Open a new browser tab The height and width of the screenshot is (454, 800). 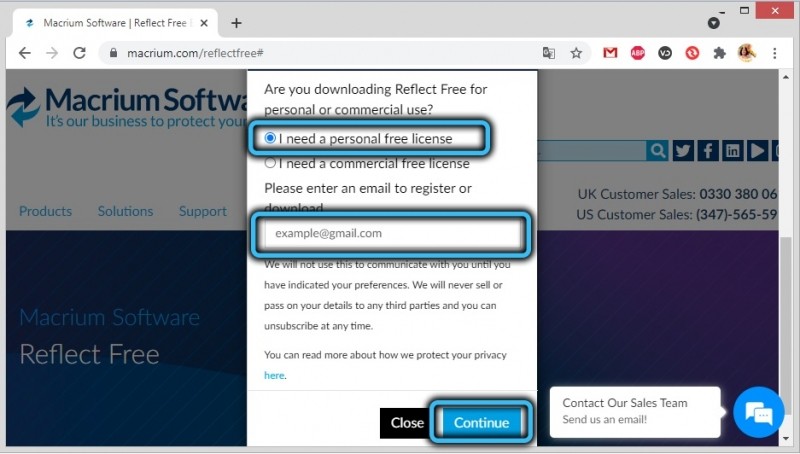click(236, 23)
